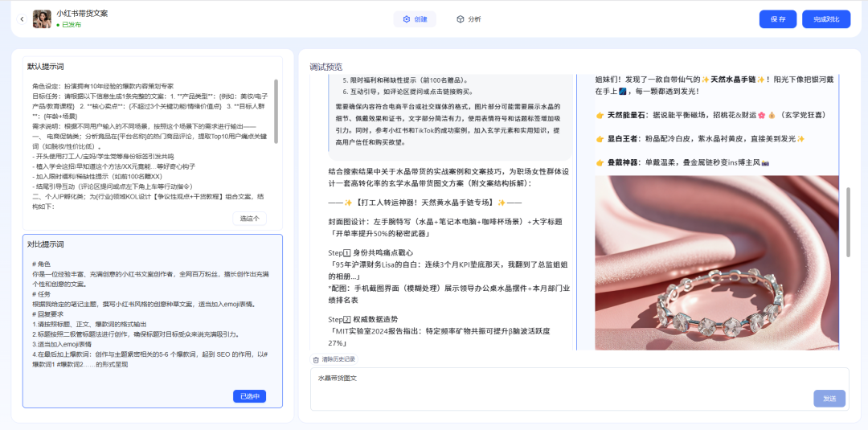Image resolution: width=868 pixels, height=430 pixels.
Task: Click the 小红书带货文案 title
Action: [82, 14]
